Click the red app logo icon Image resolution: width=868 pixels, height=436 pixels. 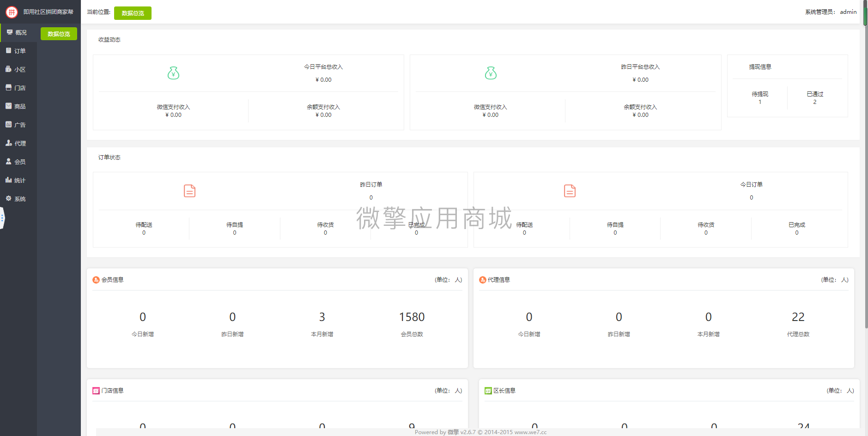coord(12,12)
